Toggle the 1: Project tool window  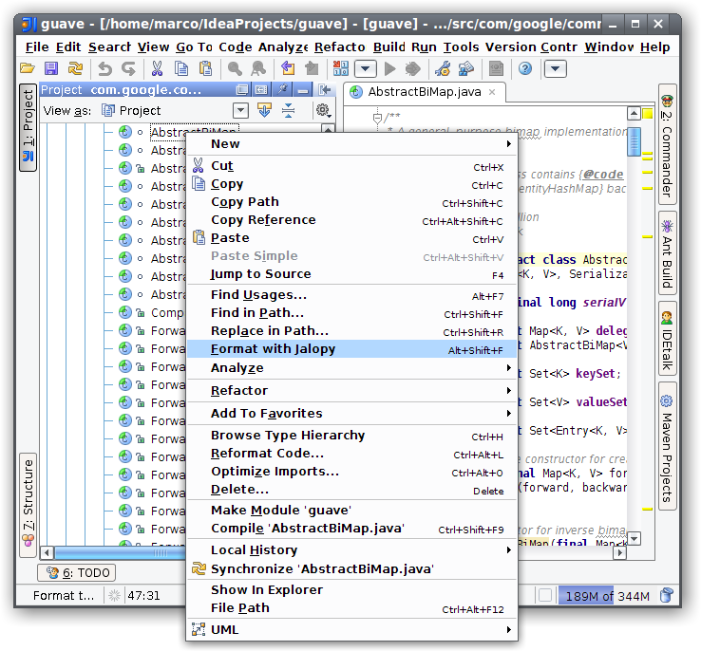(28, 127)
